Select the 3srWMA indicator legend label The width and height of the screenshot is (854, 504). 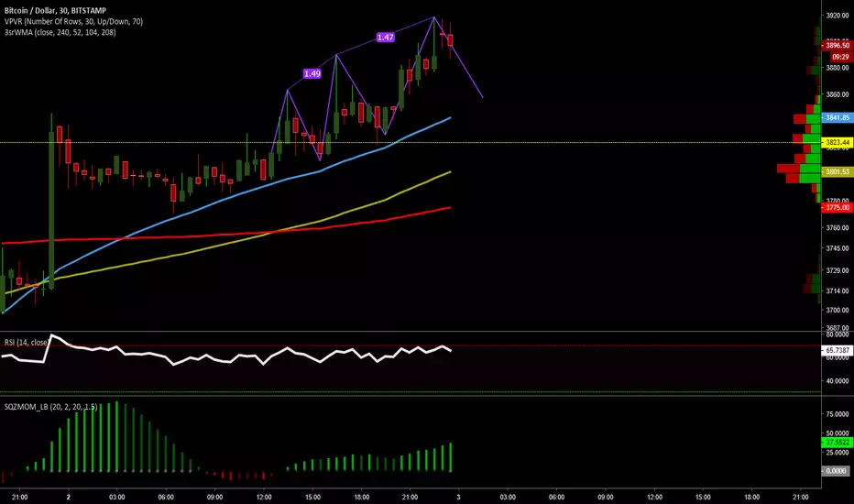(60, 32)
